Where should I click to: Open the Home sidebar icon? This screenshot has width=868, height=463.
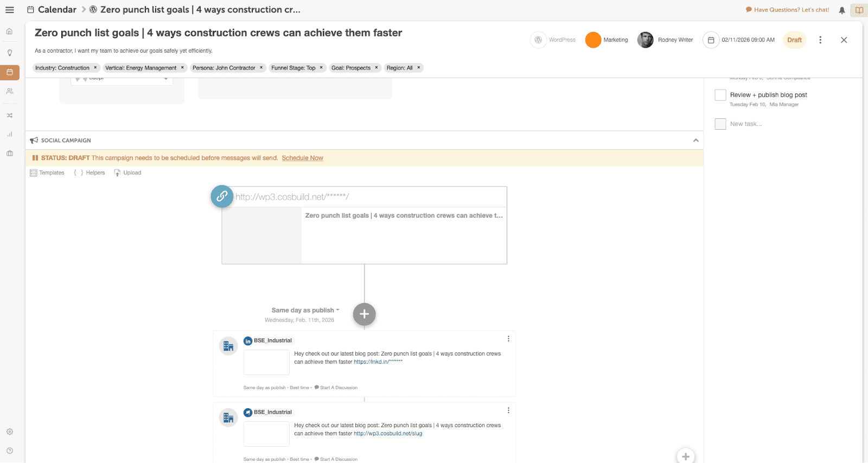tap(10, 31)
